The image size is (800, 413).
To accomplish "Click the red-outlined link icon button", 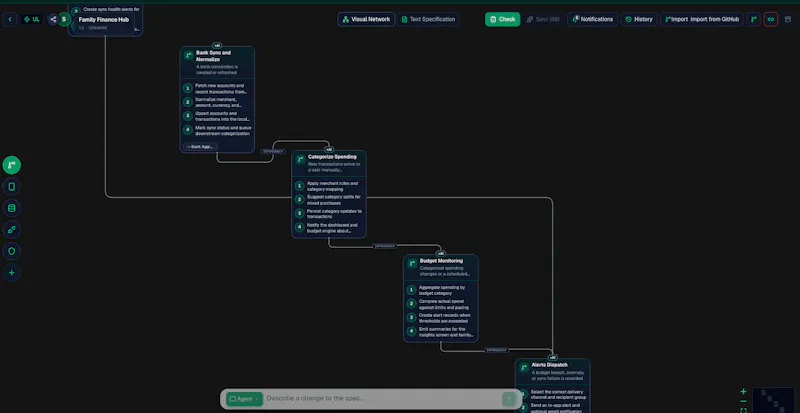I will (x=770, y=19).
